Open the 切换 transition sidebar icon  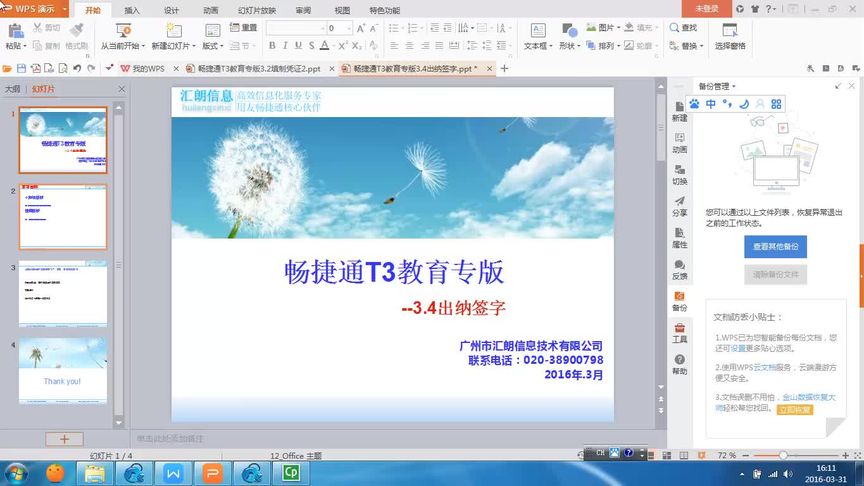(679, 174)
